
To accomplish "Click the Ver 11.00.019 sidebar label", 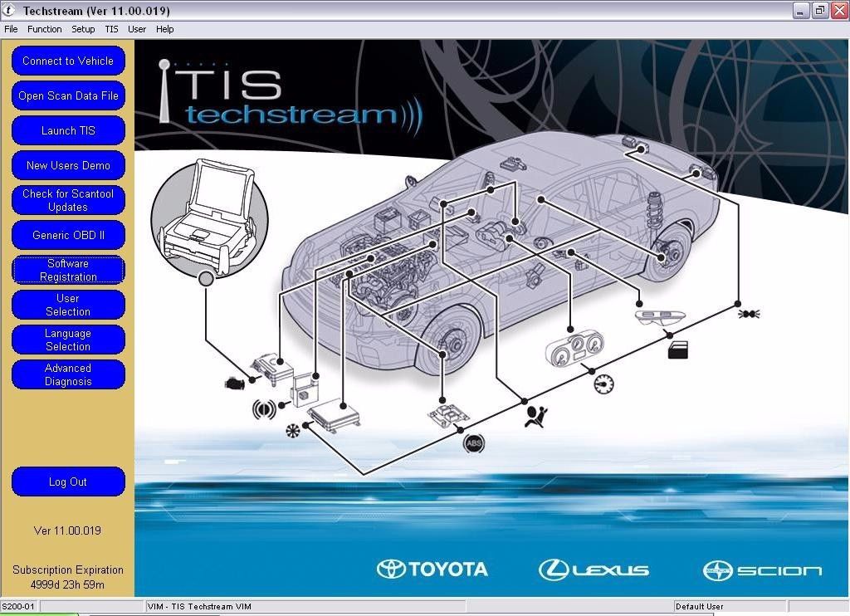I will (x=67, y=530).
